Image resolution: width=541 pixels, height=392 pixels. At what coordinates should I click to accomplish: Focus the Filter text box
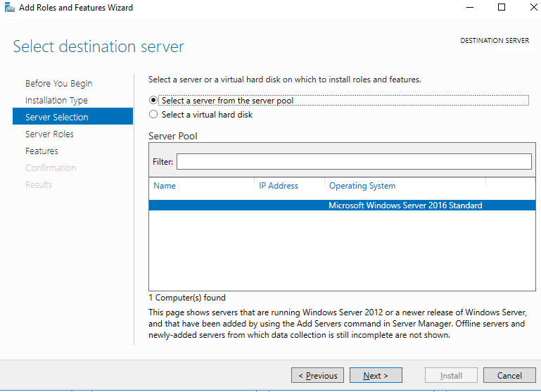(x=354, y=161)
